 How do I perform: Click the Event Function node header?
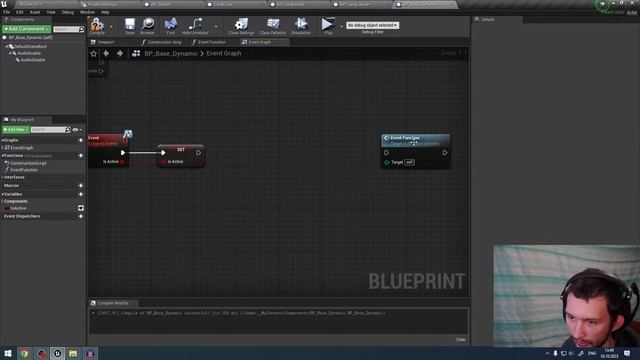click(x=416, y=140)
